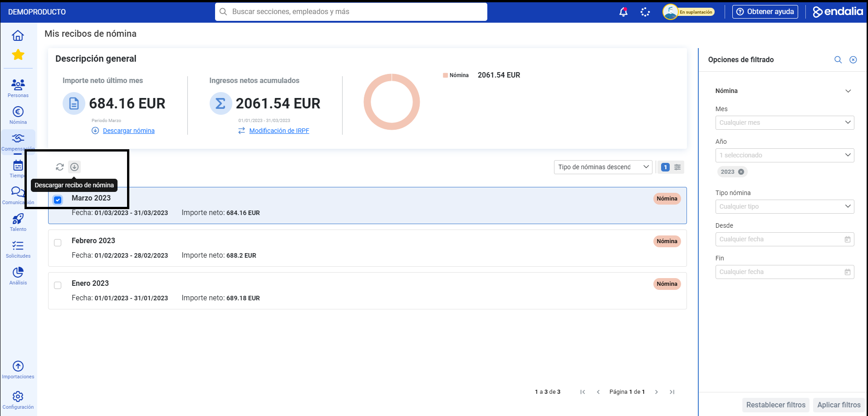Click Modificación de IRPF link
The image size is (868, 416).
(x=279, y=131)
